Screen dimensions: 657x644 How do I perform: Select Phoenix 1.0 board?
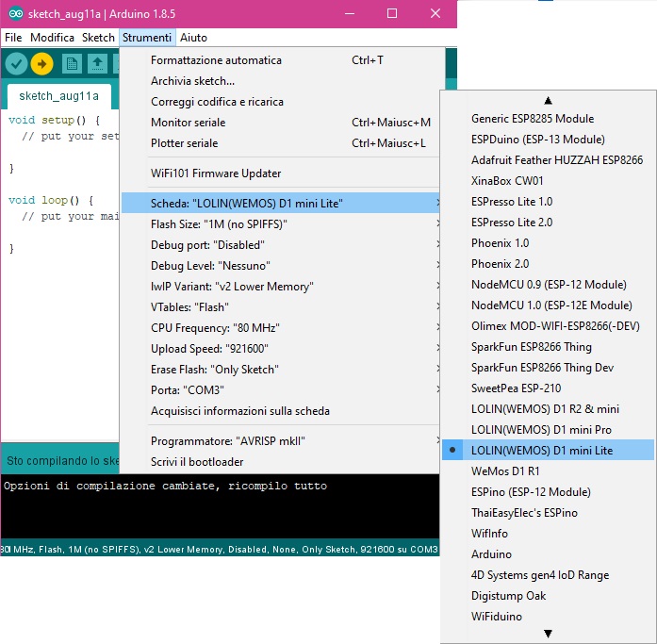pos(548,243)
